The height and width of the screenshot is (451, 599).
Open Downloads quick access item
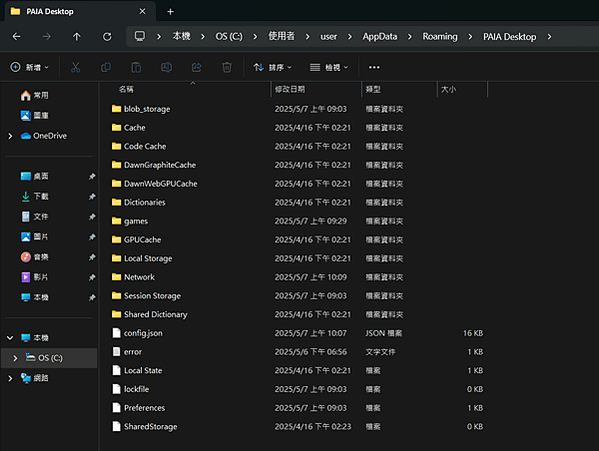35,196
